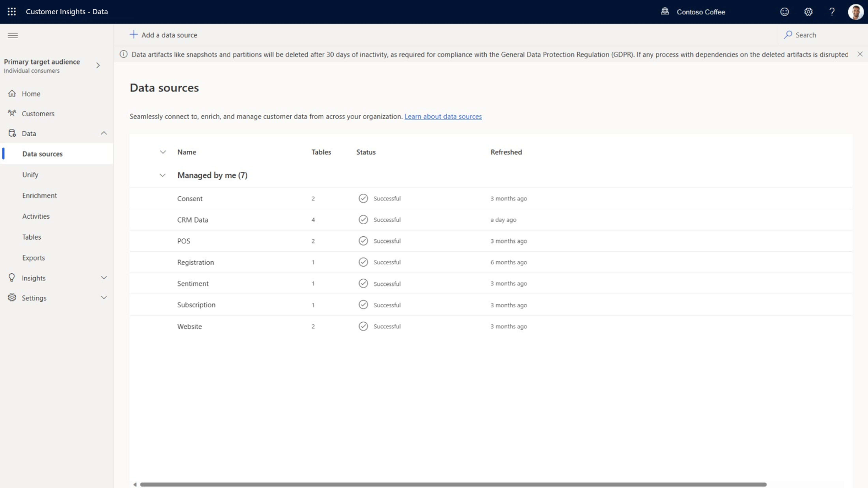Open the Settings section in sidebar
868x488 pixels.
pyautogui.click(x=34, y=298)
